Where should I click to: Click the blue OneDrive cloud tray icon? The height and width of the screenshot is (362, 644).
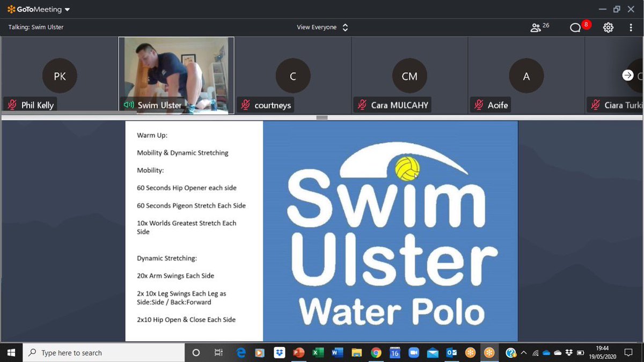coord(547,353)
